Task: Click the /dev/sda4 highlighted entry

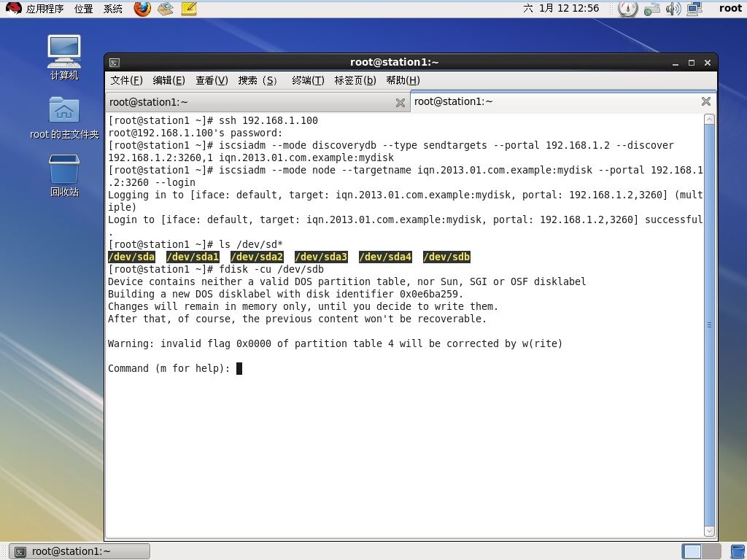Action: (x=385, y=257)
